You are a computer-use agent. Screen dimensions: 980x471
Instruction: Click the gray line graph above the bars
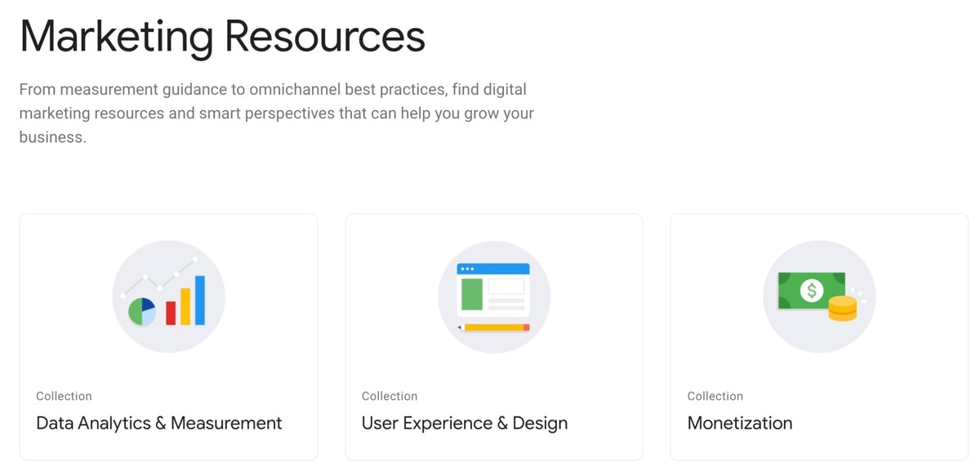coord(160,277)
